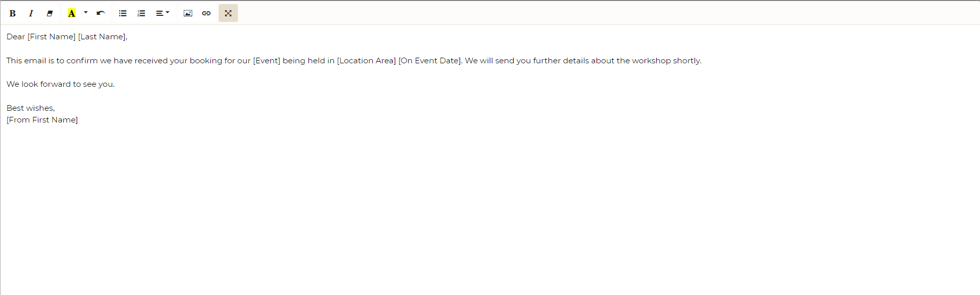Image resolution: width=980 pixels, height=295 pixels.
Task: Click the [Location Area] placeholder
Action: (366, 61)
